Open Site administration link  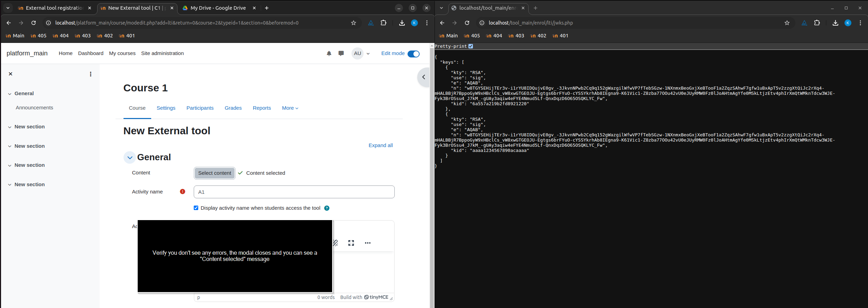tap(162, 53)
